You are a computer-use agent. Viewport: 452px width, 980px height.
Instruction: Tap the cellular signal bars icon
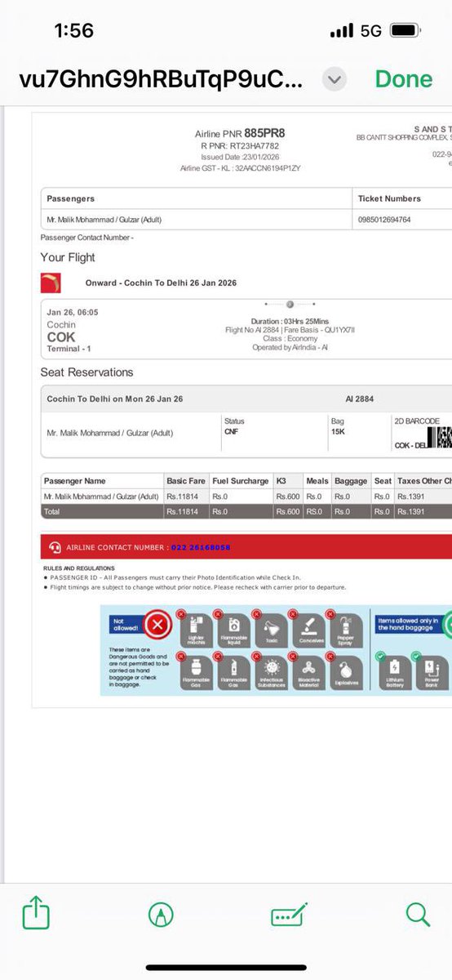click(342, 31)
